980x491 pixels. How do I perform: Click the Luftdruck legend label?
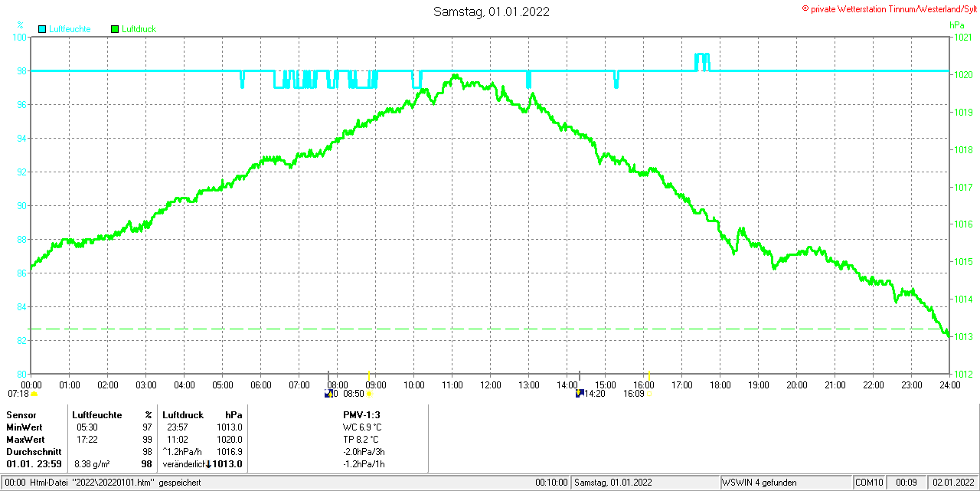click(x=139, y=29)
